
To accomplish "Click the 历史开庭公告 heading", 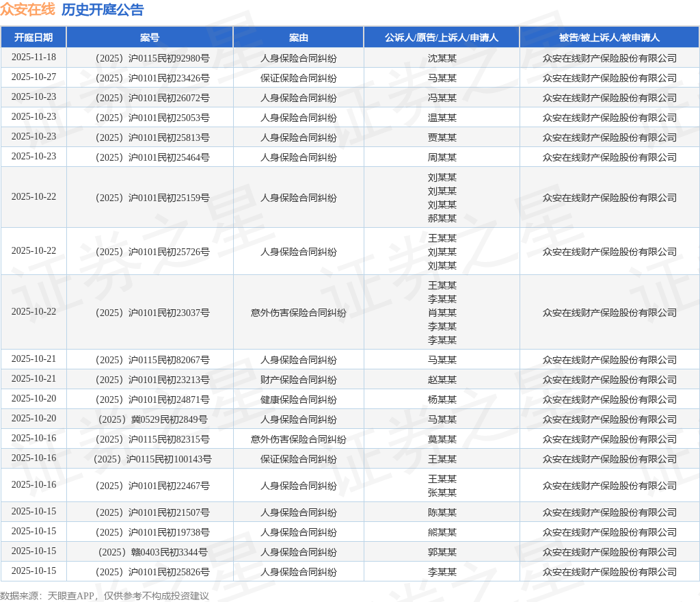I will click(x=103, y=10).
